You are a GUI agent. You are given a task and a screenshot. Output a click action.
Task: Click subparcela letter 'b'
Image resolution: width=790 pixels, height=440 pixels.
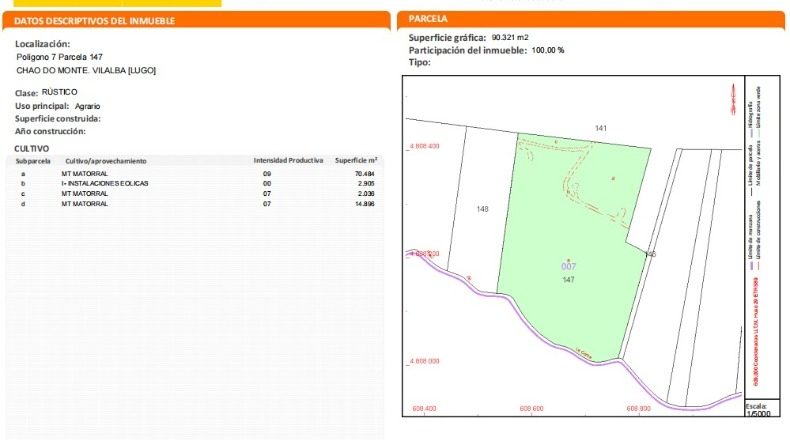23,184
